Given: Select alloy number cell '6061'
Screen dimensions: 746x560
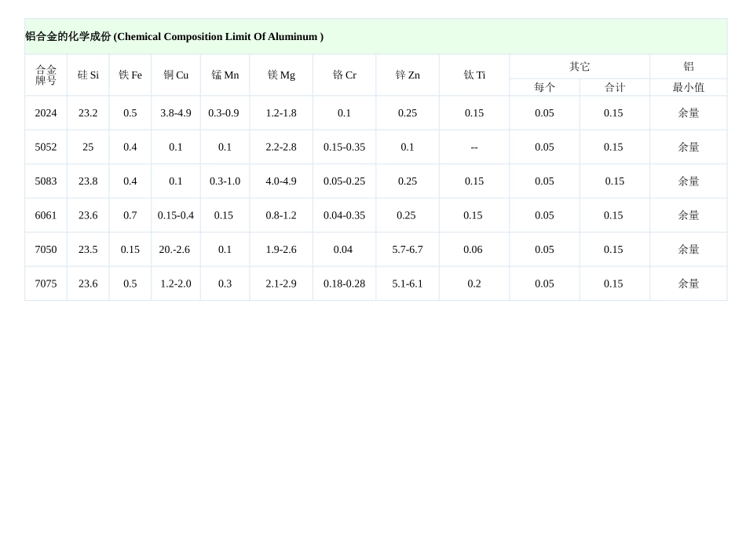Looking at the screenshot, I should coord(46,215).
